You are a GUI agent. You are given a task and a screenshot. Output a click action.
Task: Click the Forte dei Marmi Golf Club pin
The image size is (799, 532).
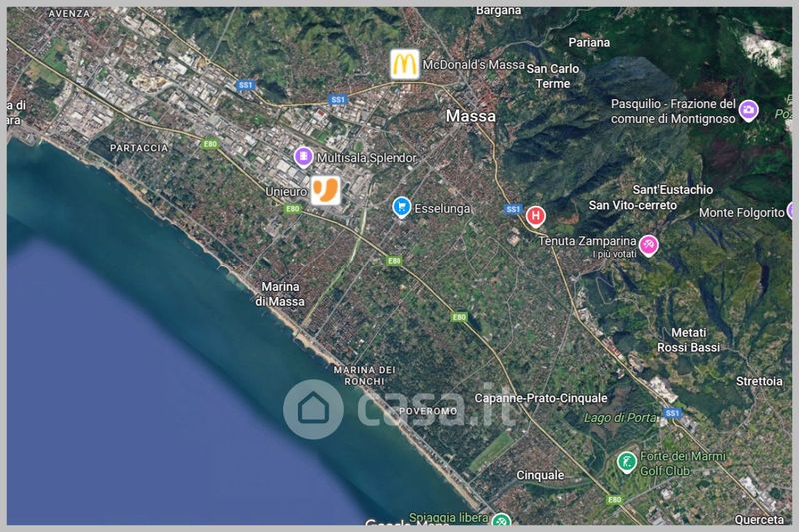[x=627, y=463]
